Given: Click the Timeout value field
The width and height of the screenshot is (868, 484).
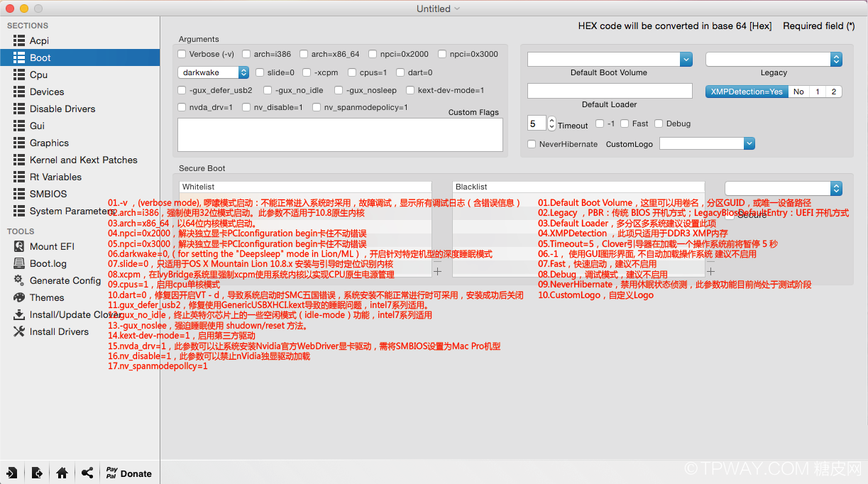Looking at the screenshot, I should 537,123.
